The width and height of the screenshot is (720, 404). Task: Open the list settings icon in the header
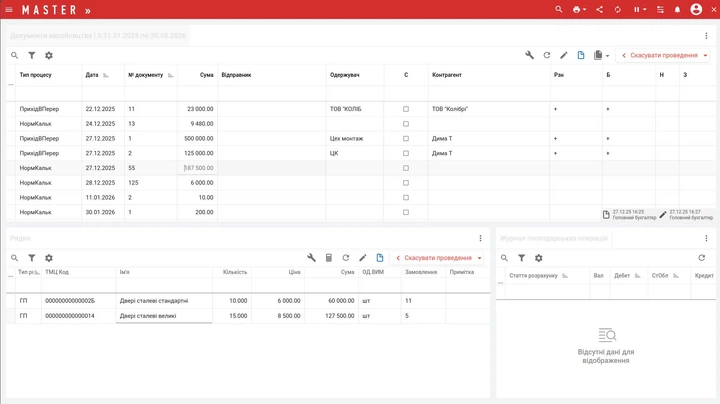[660, 9]
